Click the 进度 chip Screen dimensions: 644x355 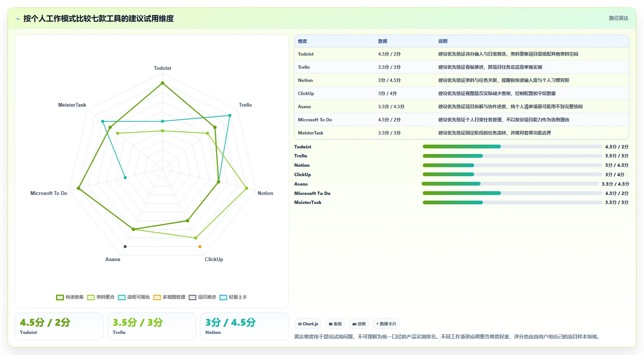click(x=359, y=324)
